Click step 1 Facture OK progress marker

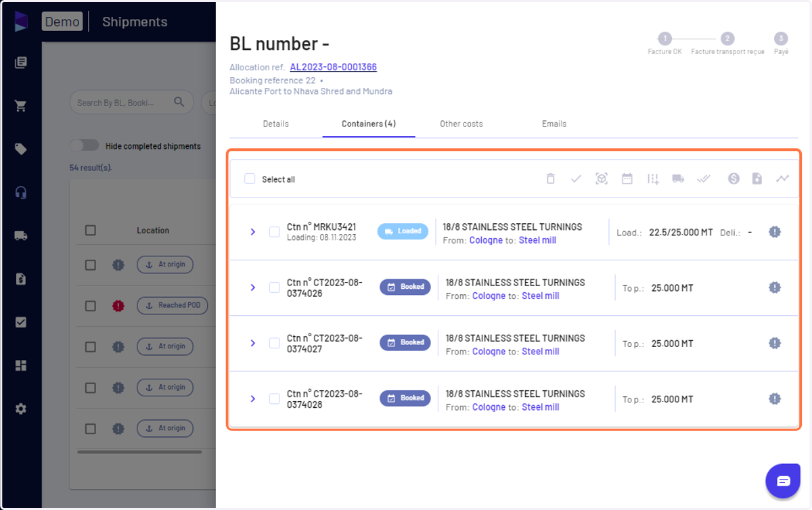pyautogui.click(x=664, y=39)
